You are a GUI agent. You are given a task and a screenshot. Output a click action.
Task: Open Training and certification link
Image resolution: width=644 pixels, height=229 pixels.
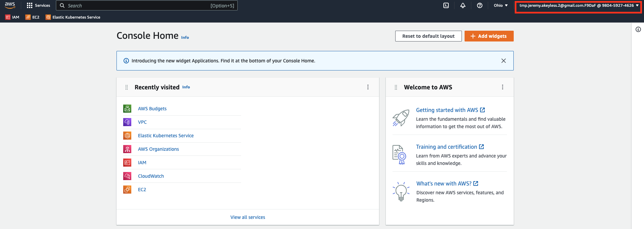(450, 147)
